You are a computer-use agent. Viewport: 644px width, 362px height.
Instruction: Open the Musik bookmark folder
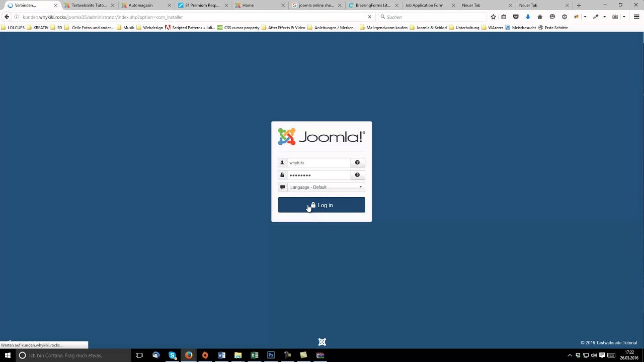(x=126, y=28)
